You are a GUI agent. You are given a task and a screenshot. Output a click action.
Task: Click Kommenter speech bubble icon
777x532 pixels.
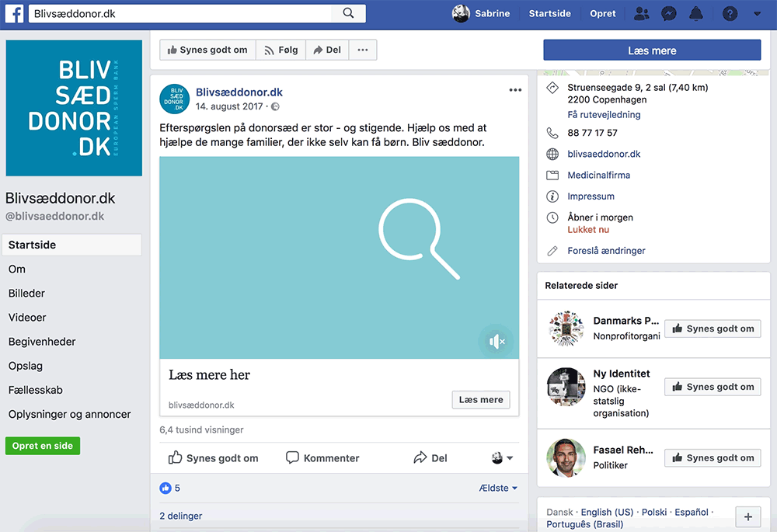pos(292,457)
